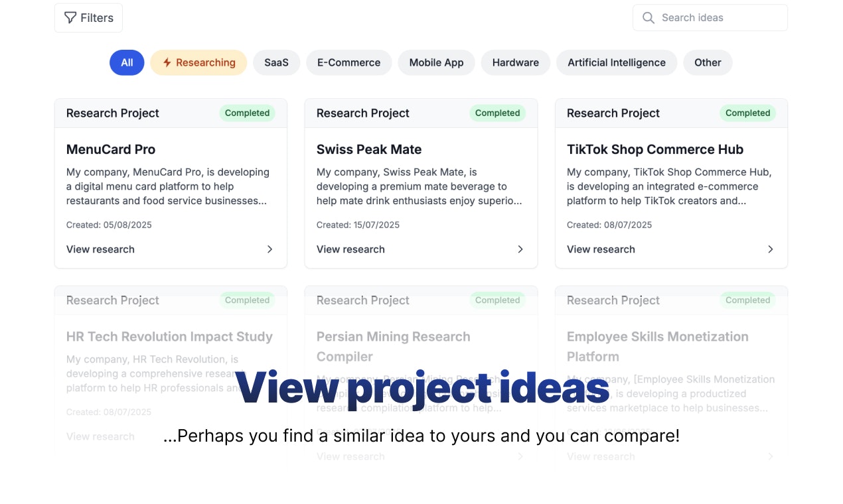Open TikTok Shop Commerce Hub via its chevron
The image size is (843, 504).
click(770, 249)
